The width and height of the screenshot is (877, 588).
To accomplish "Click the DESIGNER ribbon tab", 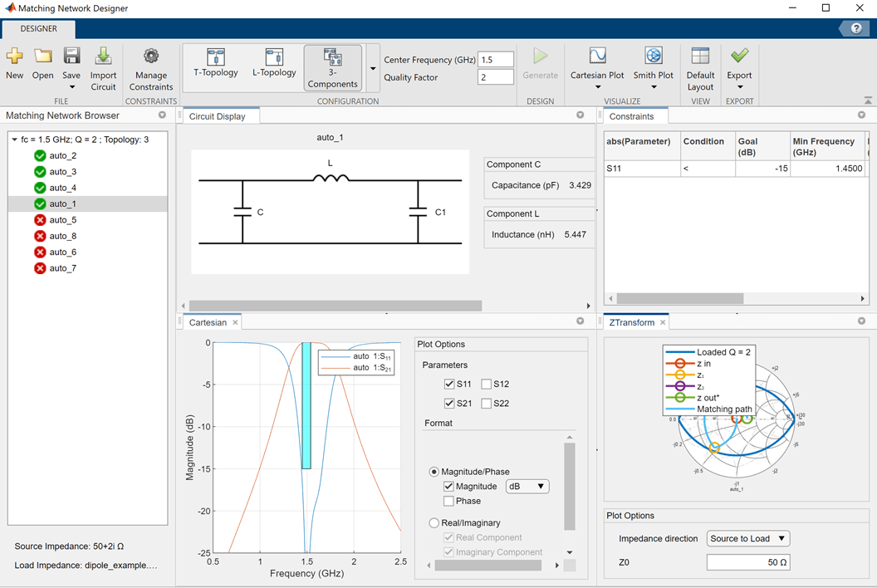I will [39, 29].
